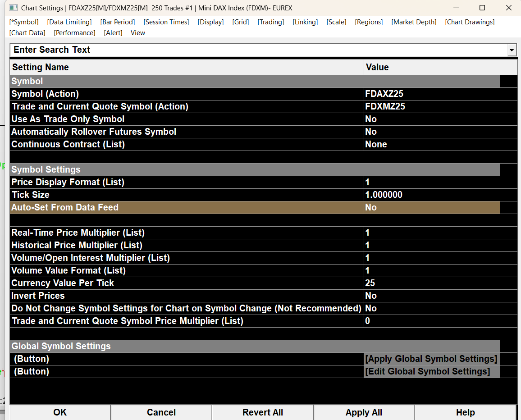The width and height of the screenshot is (521, 420).
Task: Toggle Automatically Rollover Futures Symbol value
Action: 432,132
